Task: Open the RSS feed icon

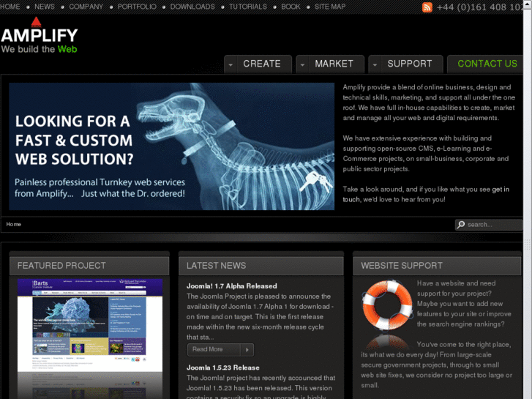Action: tap(427, 7)
